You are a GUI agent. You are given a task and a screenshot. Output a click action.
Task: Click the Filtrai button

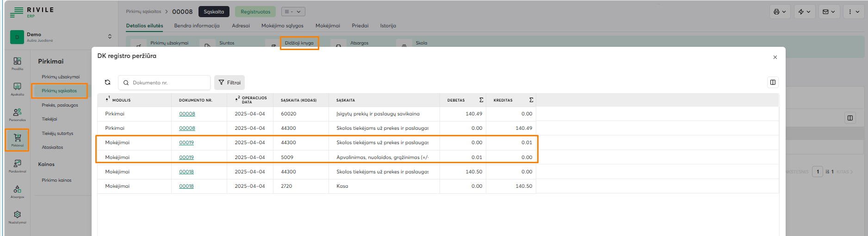click(x=229, y=83)
